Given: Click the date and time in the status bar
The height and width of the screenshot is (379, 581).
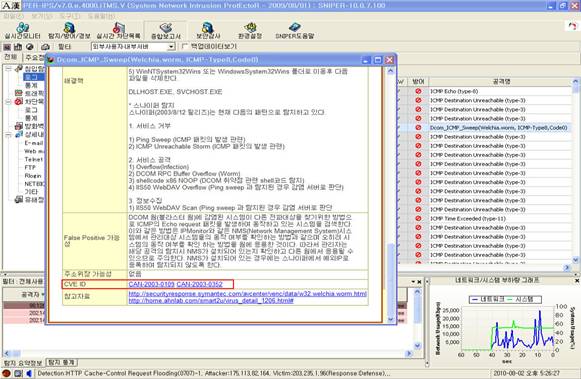Looking at the screenshot, I should tap(527, 373).
